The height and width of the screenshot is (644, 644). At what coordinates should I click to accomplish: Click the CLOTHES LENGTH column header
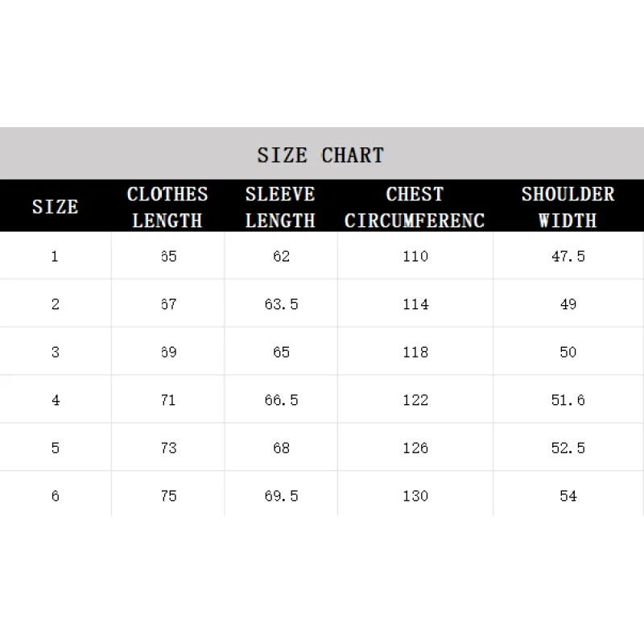pos(167,207)
